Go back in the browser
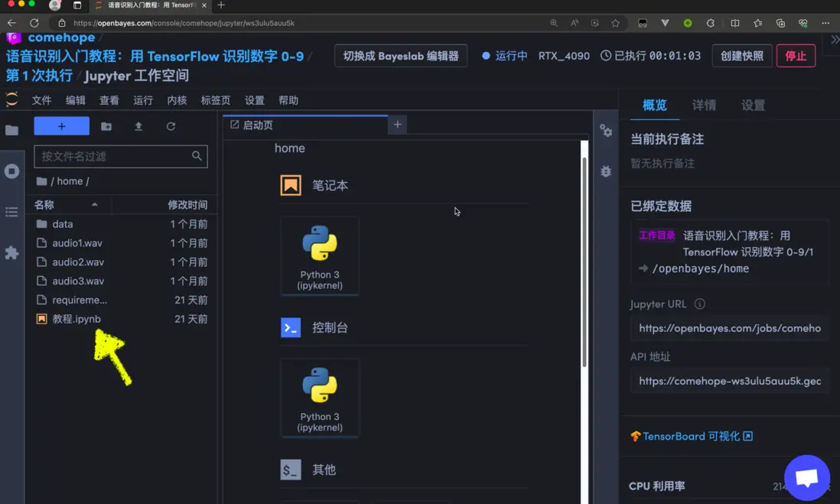Image resolution: width=840 pixels, height=504 pixels. click(x=11, y=23)
